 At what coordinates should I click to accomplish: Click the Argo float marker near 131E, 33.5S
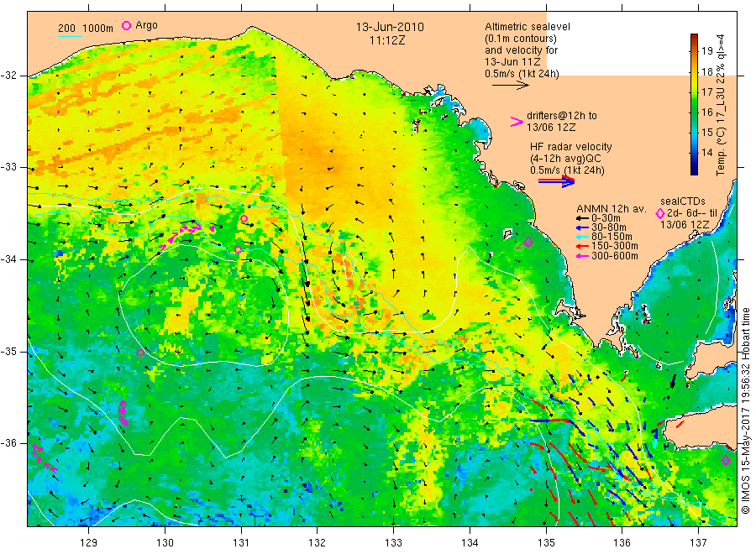[244, 219]
